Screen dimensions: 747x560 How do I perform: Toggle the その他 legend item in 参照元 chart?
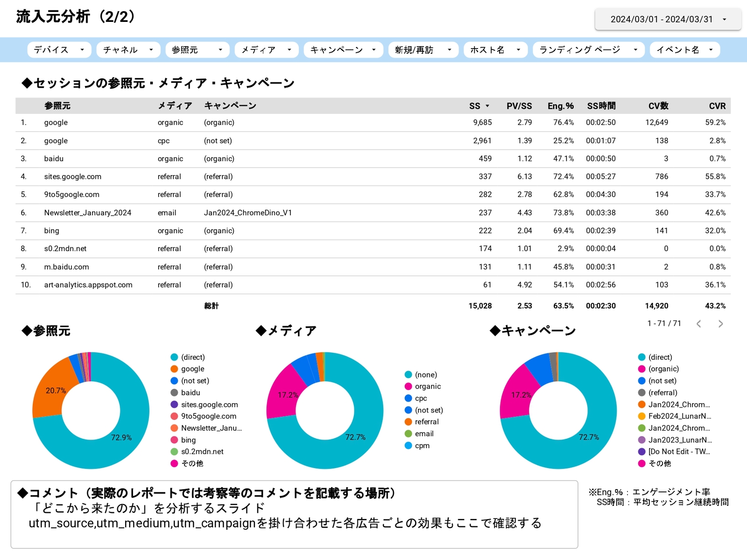[174, 463]
